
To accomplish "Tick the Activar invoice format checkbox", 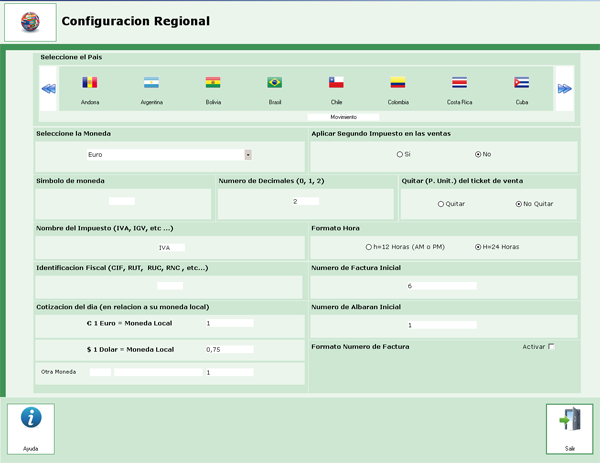I will [551, 347].
